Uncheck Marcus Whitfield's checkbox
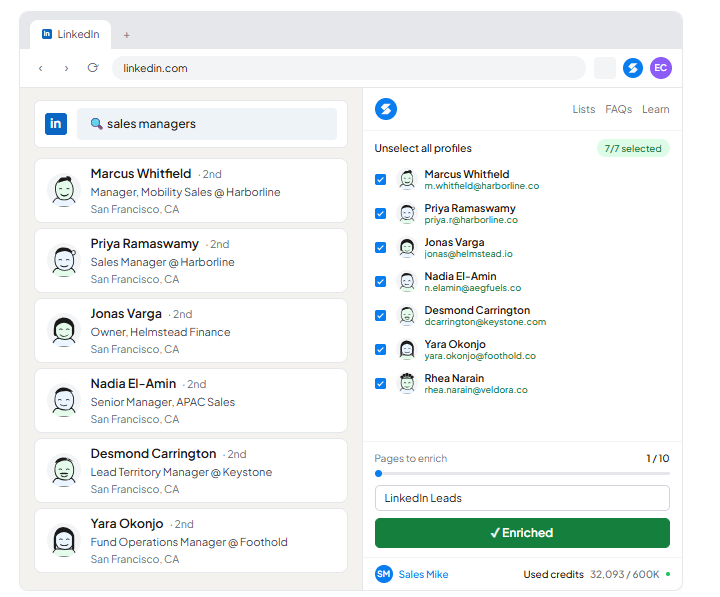 [x=380, y=180]
